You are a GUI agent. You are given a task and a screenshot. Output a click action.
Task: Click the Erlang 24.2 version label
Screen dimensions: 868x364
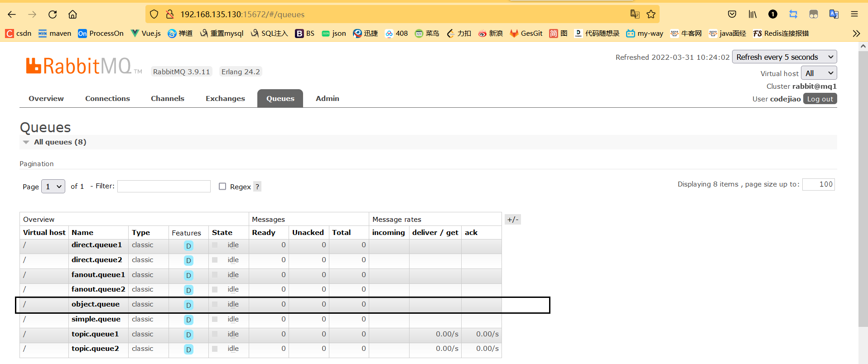(241, 72)
